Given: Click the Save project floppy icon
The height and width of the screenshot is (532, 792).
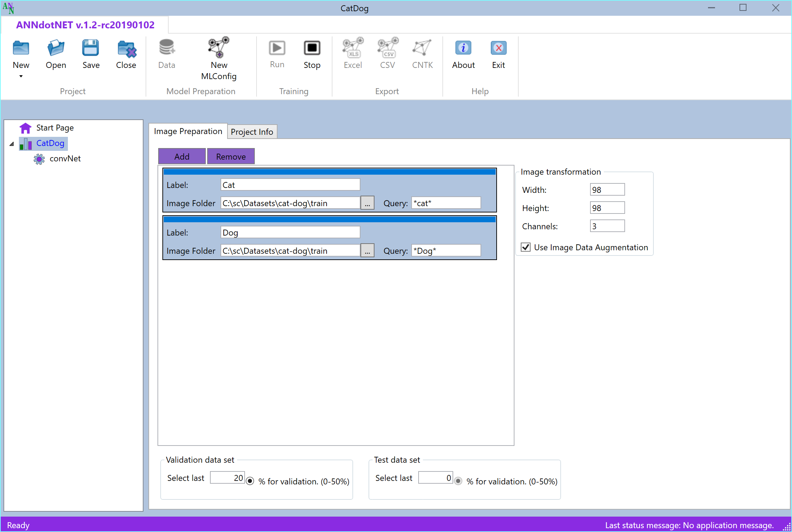Looking at the screenshot, I should (x=91, y=48).
